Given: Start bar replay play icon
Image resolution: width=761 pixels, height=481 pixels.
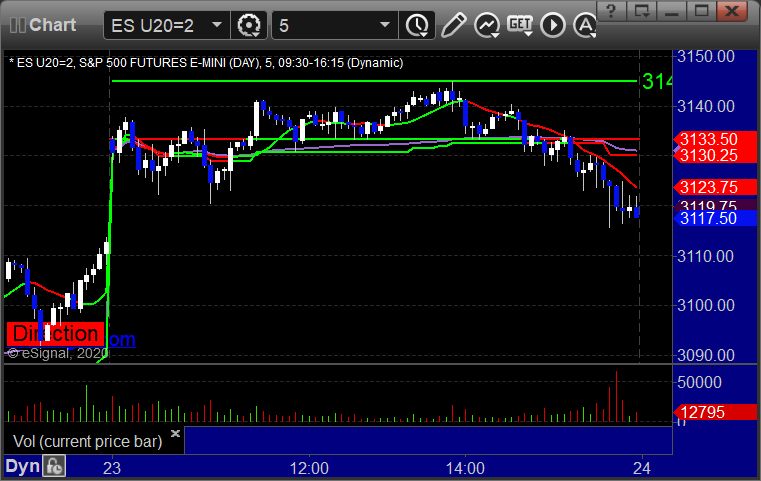Looking at the screenshot, I should (553, 25).
